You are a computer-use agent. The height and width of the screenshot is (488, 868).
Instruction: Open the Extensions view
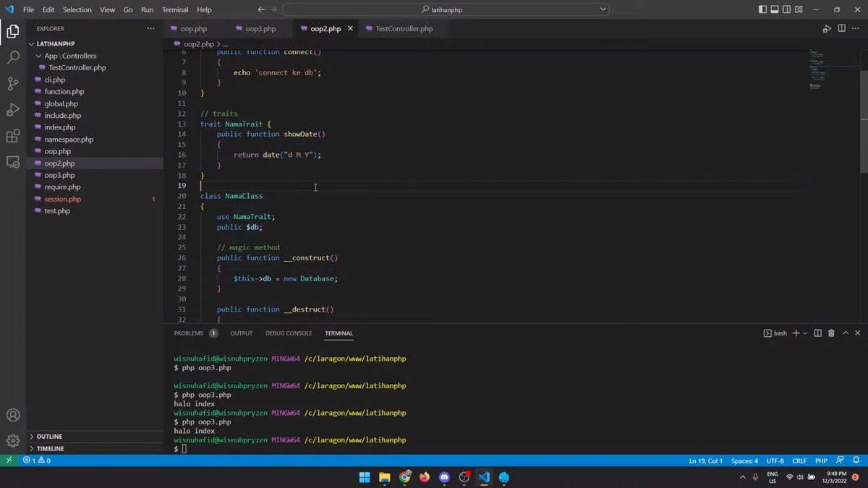(12, 136)
